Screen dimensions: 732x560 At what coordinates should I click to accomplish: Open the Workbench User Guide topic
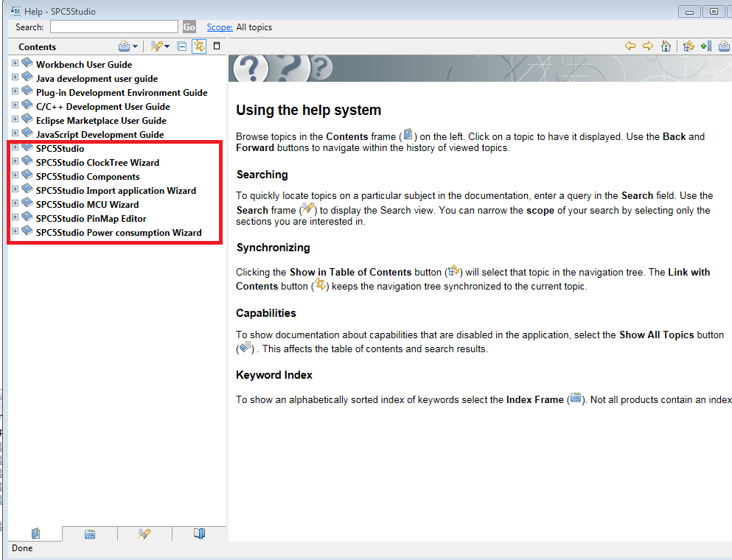[x=84, y=64]
